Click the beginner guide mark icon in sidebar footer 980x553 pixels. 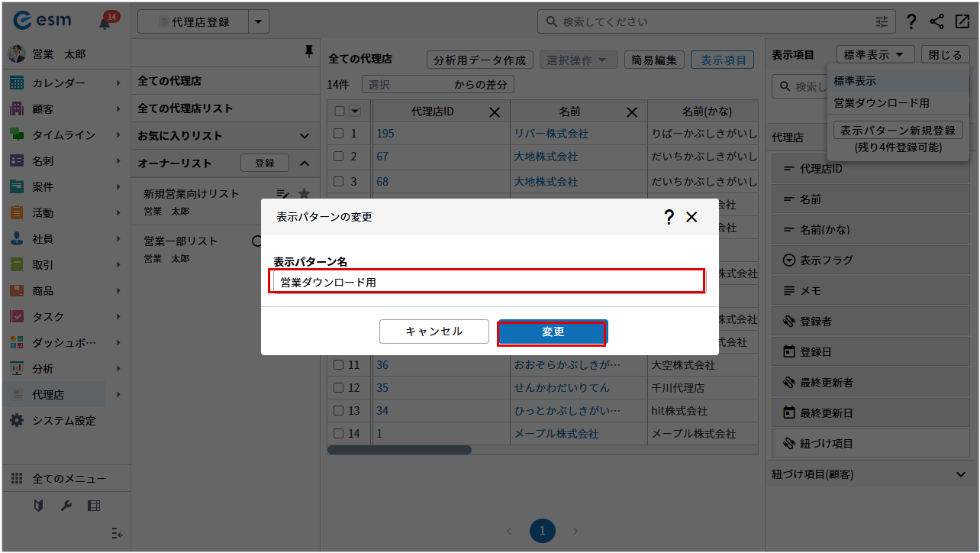tap(38, 506)
